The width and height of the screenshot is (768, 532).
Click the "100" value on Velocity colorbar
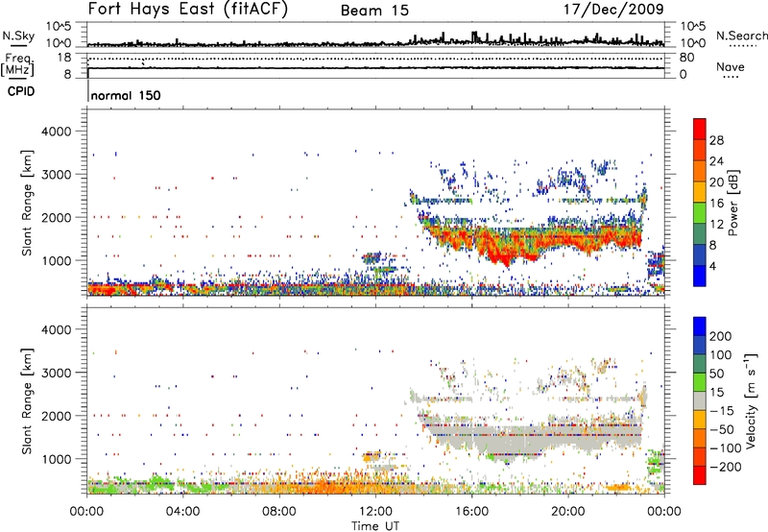tap(721, 355)
